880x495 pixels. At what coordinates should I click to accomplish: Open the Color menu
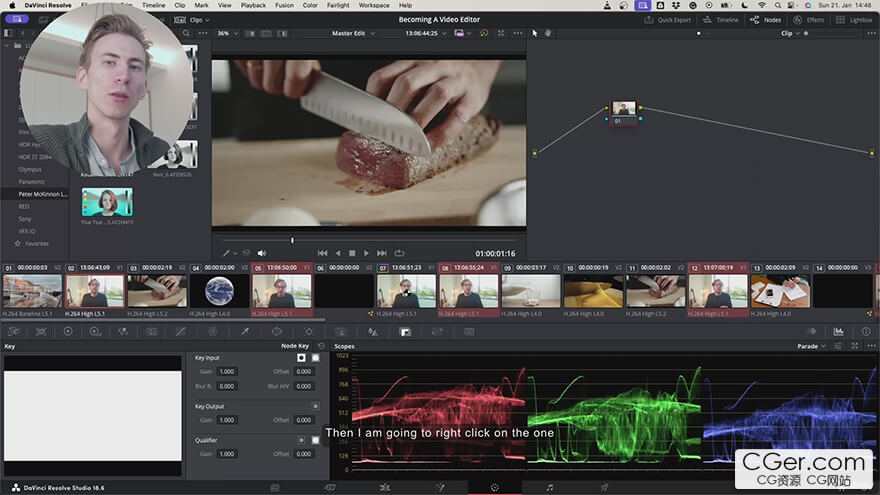310,5
